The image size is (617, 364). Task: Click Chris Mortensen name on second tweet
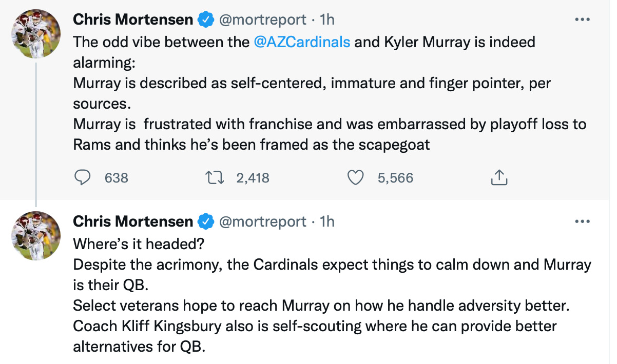tap(133, 221)
